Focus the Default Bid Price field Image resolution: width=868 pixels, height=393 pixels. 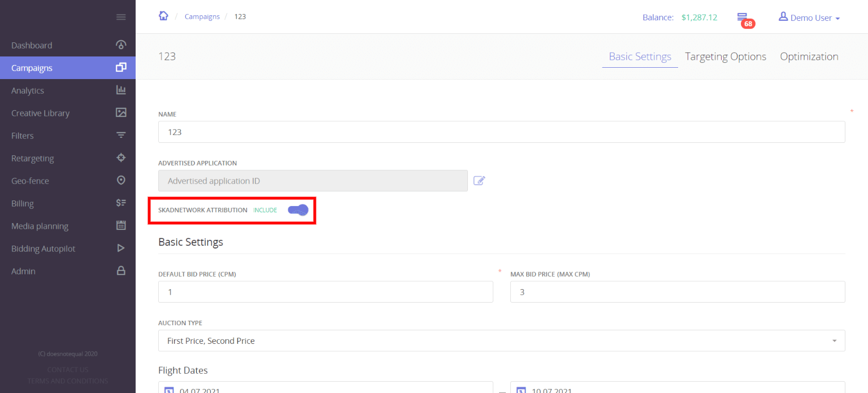[325, 292]
